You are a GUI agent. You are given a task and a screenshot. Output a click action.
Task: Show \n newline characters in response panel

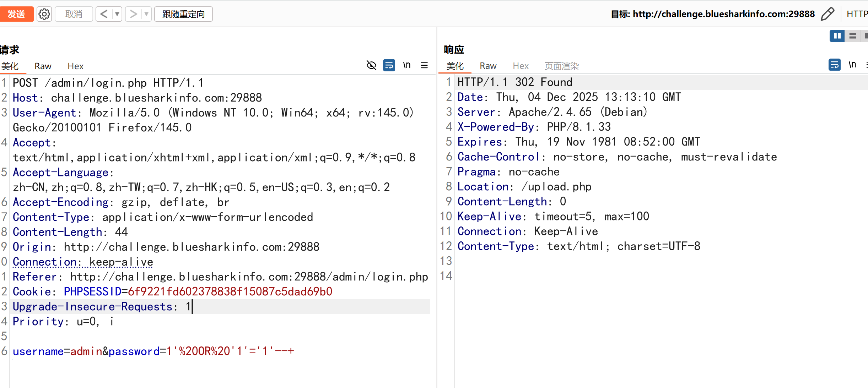click(x=852, y=65)
